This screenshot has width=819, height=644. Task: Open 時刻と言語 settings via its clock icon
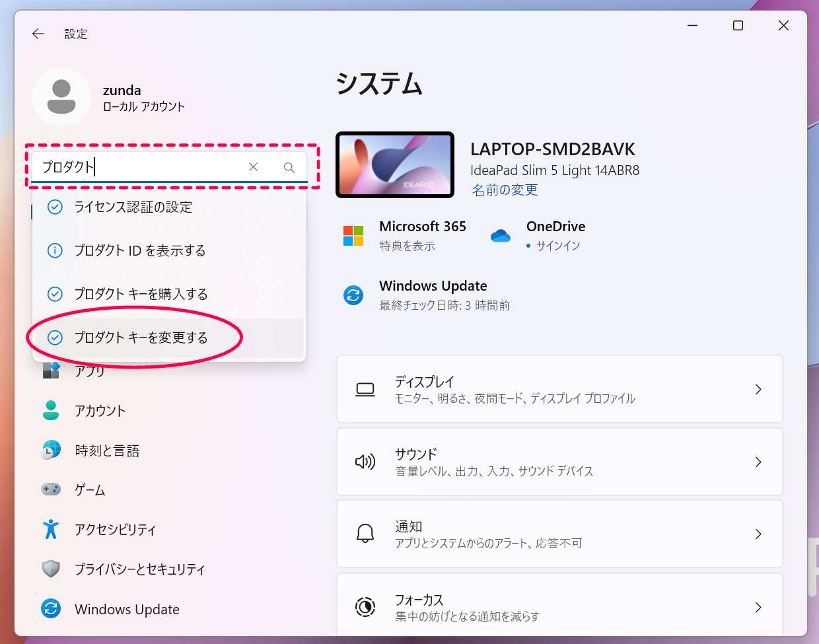52,450
